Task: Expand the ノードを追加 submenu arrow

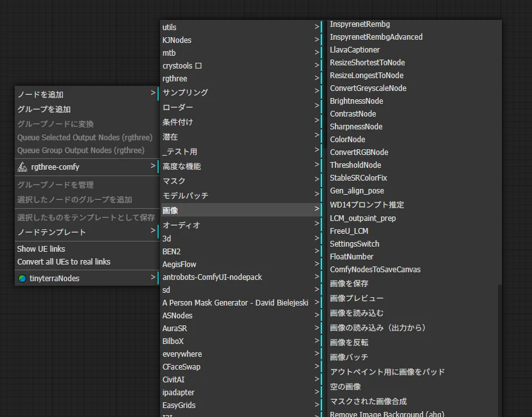Action: click(x=153, y=94)
